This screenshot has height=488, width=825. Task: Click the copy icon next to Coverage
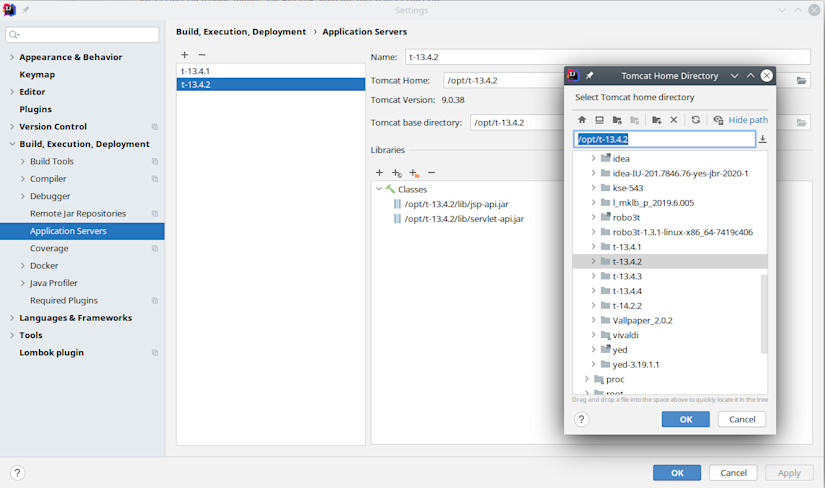pyautogui.click(x=155, y=248)
